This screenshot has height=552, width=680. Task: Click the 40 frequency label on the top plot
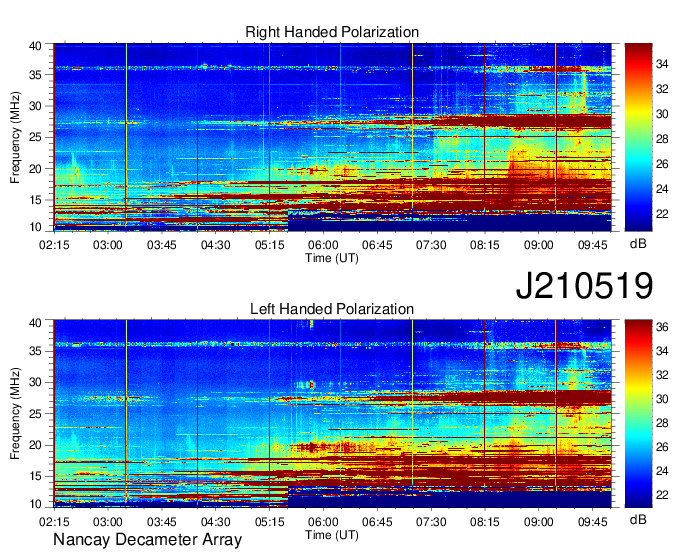[x=36, y=46]
